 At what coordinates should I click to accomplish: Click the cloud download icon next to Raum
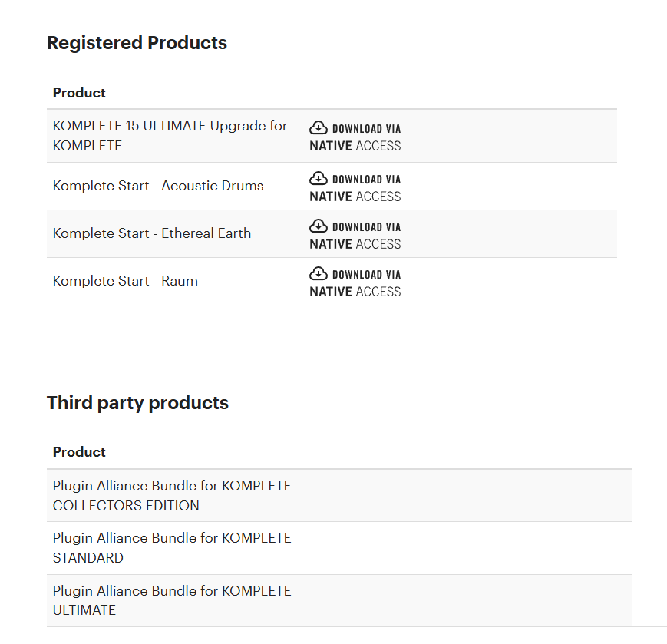(x=319, y=273)
